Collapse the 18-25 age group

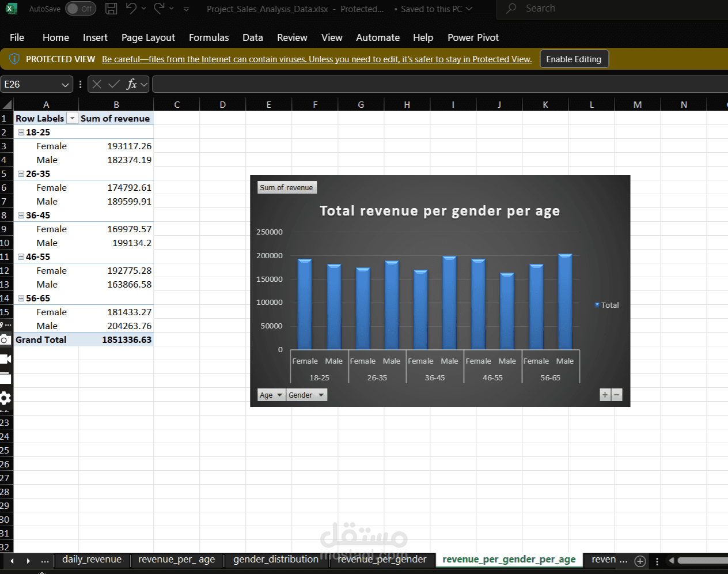[x=21, y=132]
